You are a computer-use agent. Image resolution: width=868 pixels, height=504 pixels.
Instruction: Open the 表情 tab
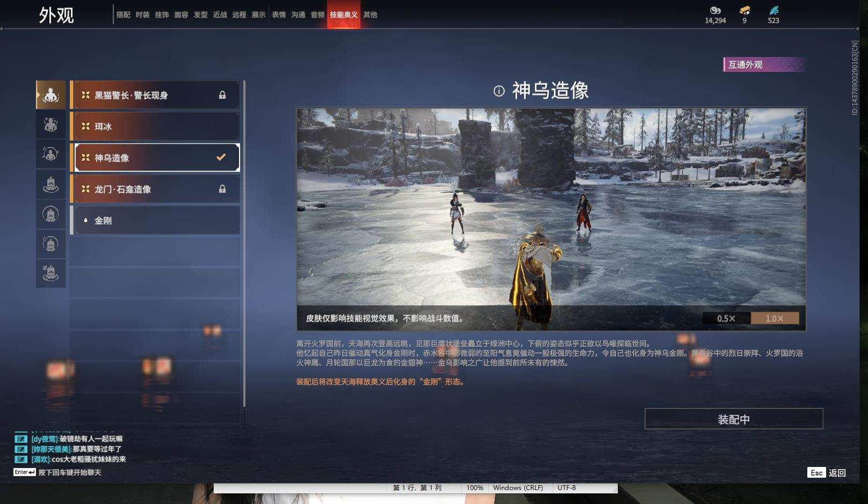click(x=279, y=14)
